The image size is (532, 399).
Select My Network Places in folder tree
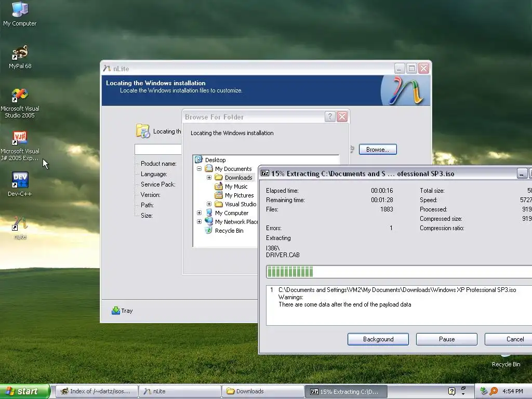[x=236, y=221]
